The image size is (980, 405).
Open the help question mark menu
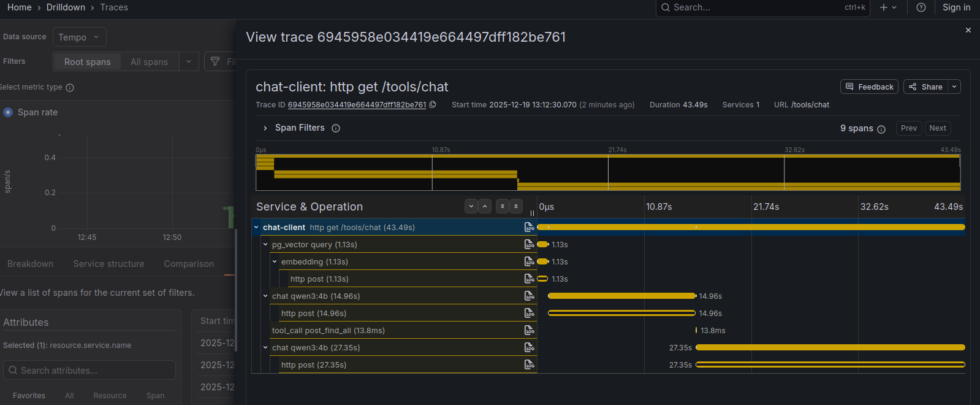tap(921, 7)
